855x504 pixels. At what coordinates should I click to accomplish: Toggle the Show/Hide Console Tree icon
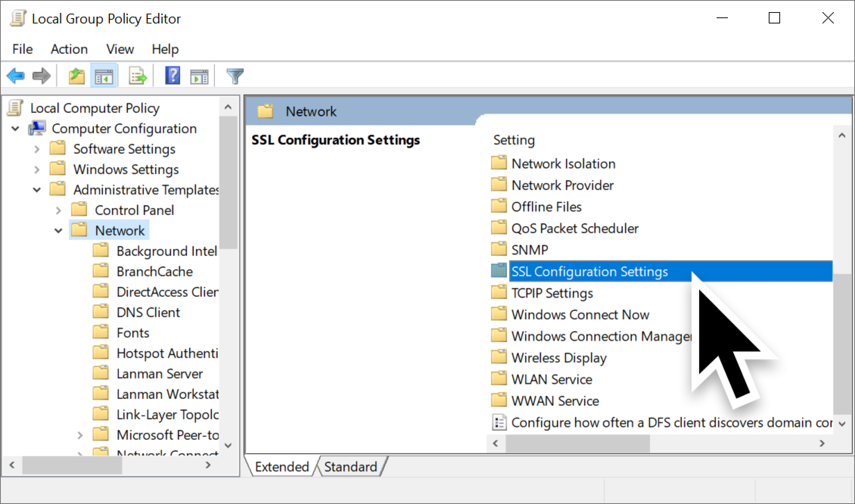tap(103, 75)
